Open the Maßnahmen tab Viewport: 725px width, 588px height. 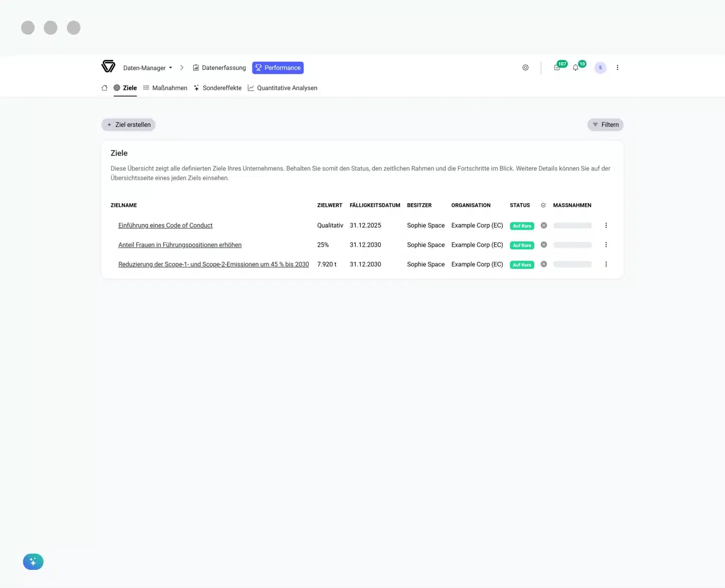pyautogui.click(x=165, y=88)
